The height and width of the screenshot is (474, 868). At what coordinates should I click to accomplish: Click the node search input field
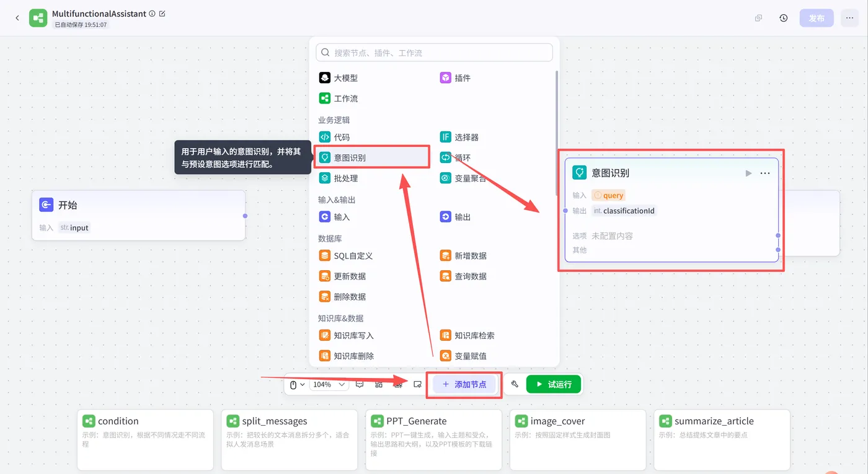click(434, 52)
